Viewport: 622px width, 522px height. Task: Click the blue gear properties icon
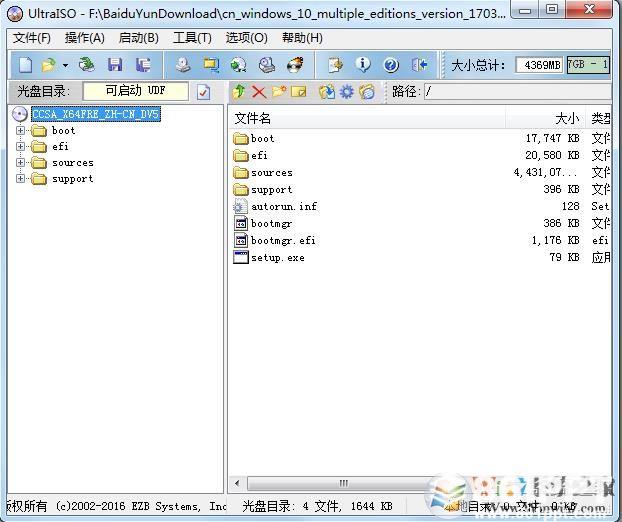[x=347, y=92]
